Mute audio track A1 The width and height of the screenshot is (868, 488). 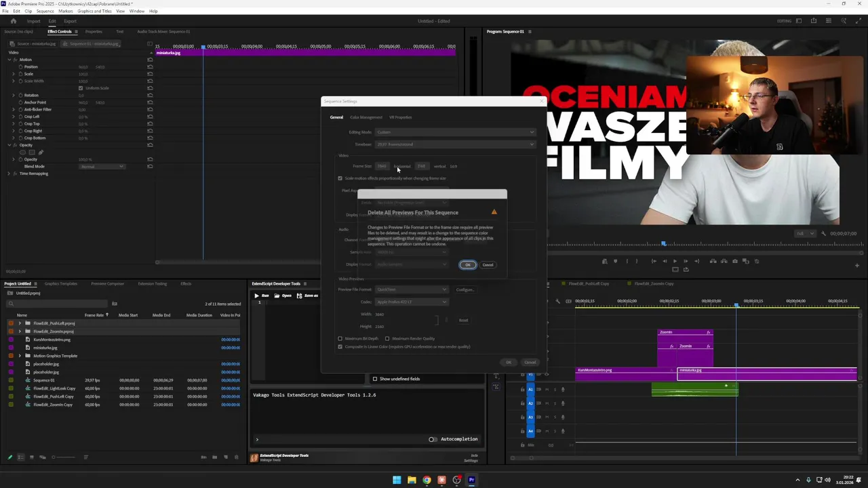547,389
